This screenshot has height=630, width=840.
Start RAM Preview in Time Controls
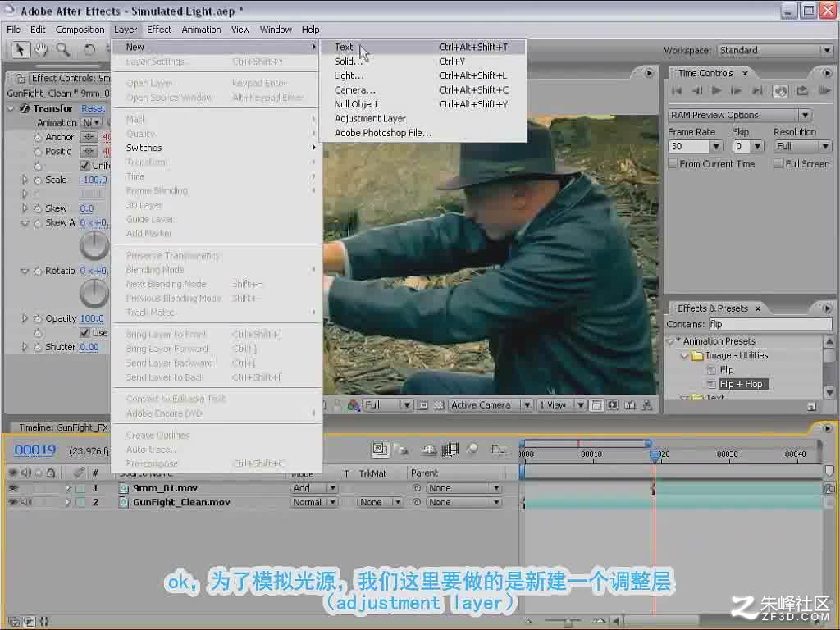coord(824,91)
